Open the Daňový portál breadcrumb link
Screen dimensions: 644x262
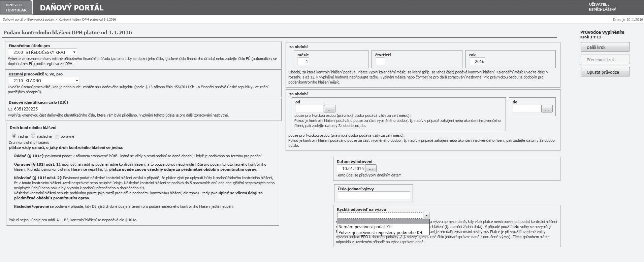(13, 20)
